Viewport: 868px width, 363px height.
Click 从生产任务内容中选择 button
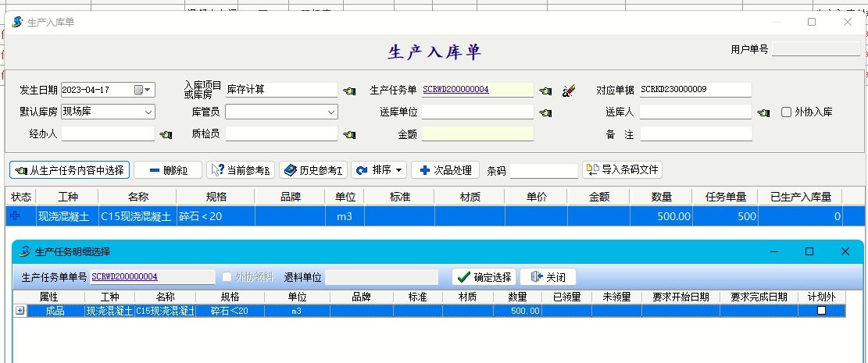[69, 170]
